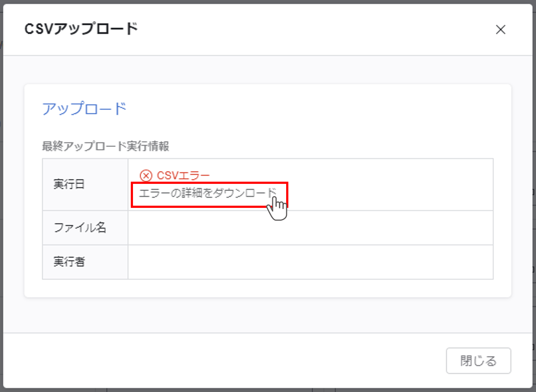The height and width of the screenshot is (392, 536).
Task: Click white card area below the table
Action: (268, 288)
